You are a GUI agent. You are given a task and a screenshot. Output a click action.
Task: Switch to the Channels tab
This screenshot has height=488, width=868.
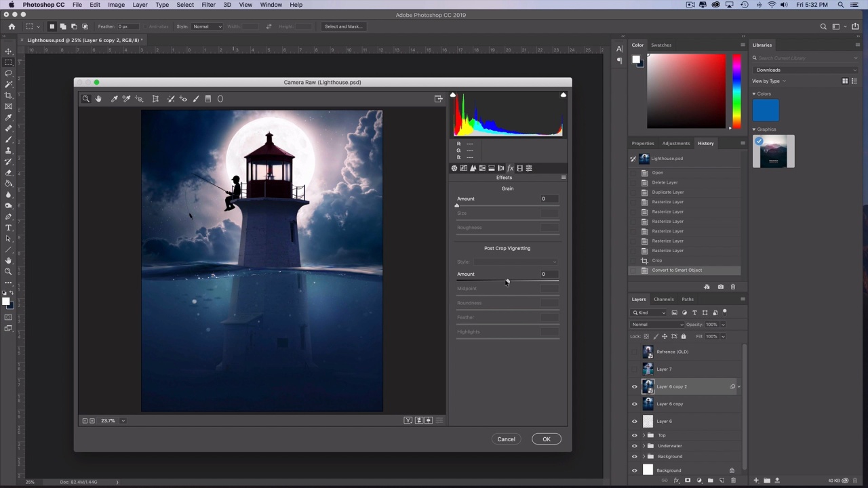[663, 299]
